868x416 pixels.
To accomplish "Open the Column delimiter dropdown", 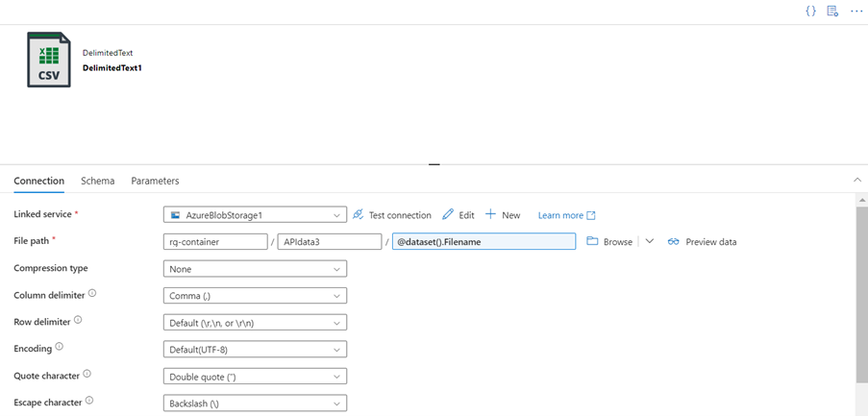I will 255,296.
